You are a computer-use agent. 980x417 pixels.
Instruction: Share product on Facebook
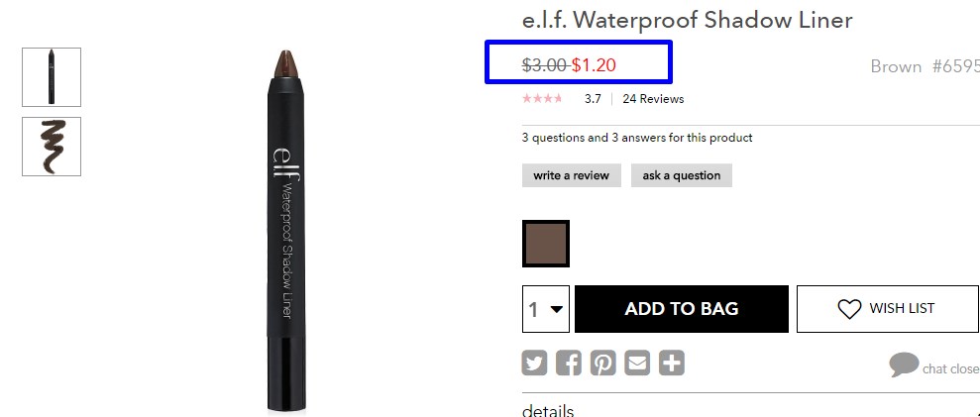(569, 363)
